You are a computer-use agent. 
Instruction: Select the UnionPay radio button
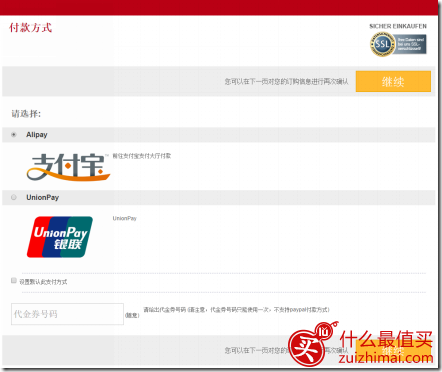click(x=14, y=197)
